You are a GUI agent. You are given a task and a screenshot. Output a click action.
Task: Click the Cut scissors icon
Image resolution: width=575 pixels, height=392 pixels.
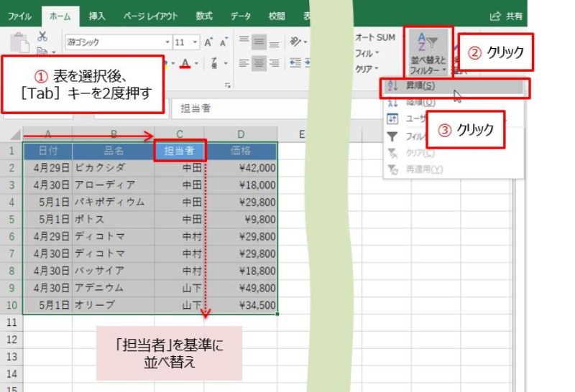(x=42, y=37)
